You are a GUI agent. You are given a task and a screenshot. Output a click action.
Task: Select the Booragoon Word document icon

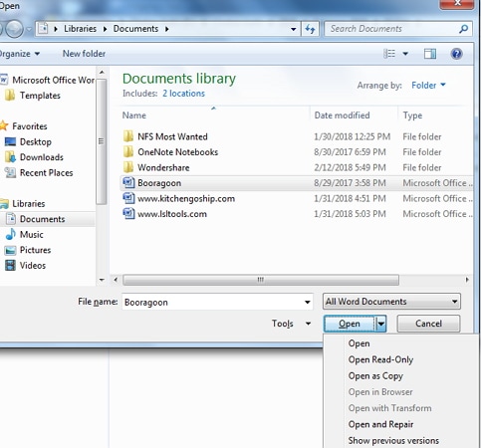click(128, 183)
